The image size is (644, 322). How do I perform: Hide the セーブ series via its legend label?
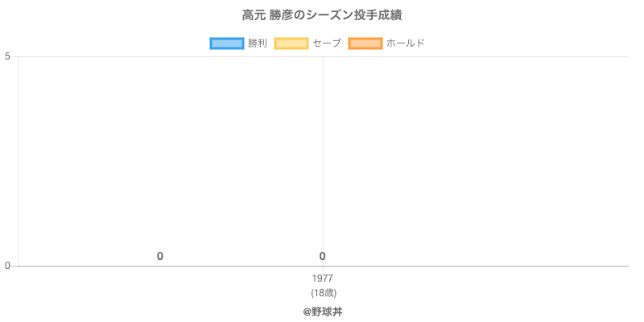click(326, 43)
